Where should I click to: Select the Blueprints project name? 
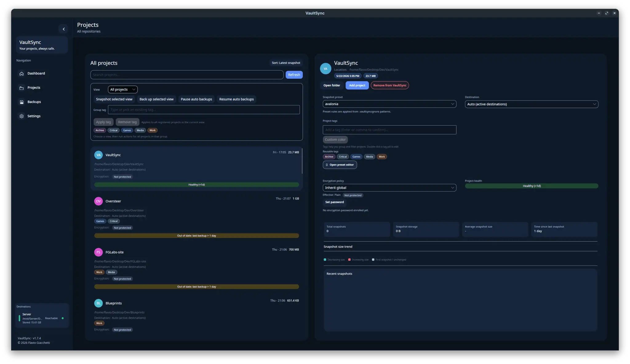(114, 303)
